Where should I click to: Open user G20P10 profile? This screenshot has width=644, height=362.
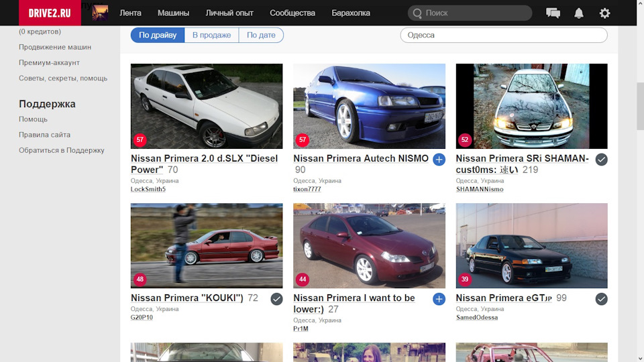click(142, 317)
